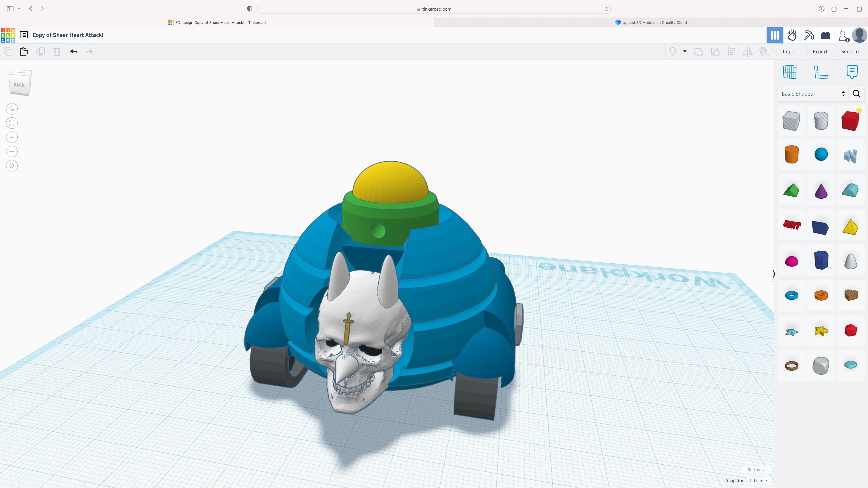Viewport: 868px width, 488px height.
Task: Click the Paste toolbar icon
Action: (24, 52)
